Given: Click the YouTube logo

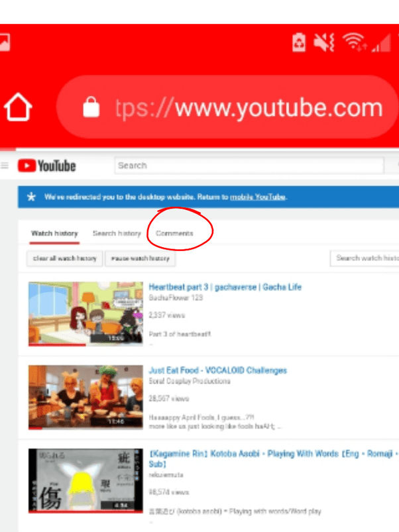Looking at the screenshot, I should click(x=47, y=166).
